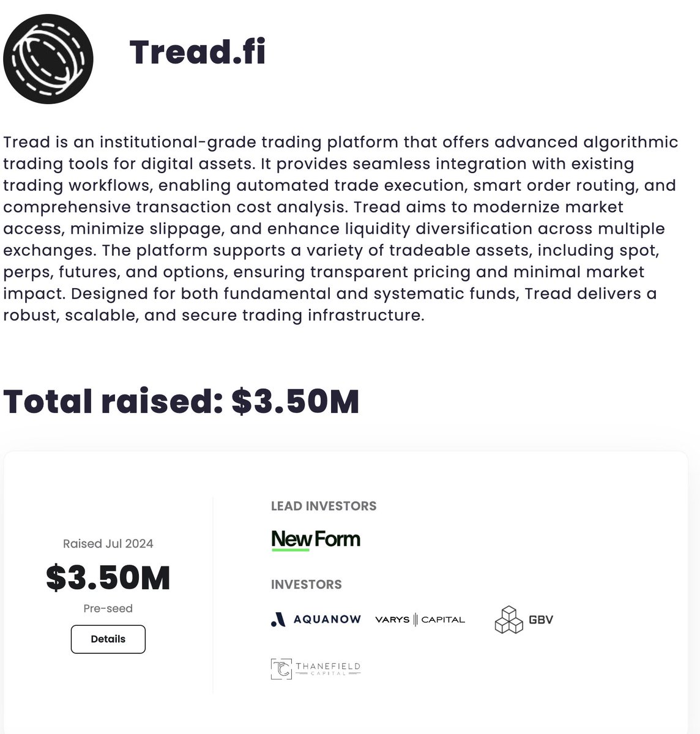Click the Tread.fi title heading

point(198,52)
